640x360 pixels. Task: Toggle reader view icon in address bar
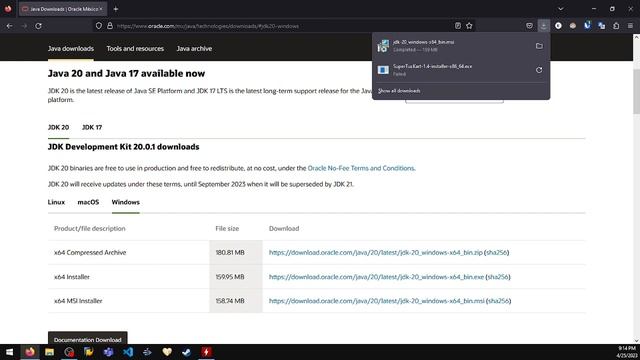458,26
